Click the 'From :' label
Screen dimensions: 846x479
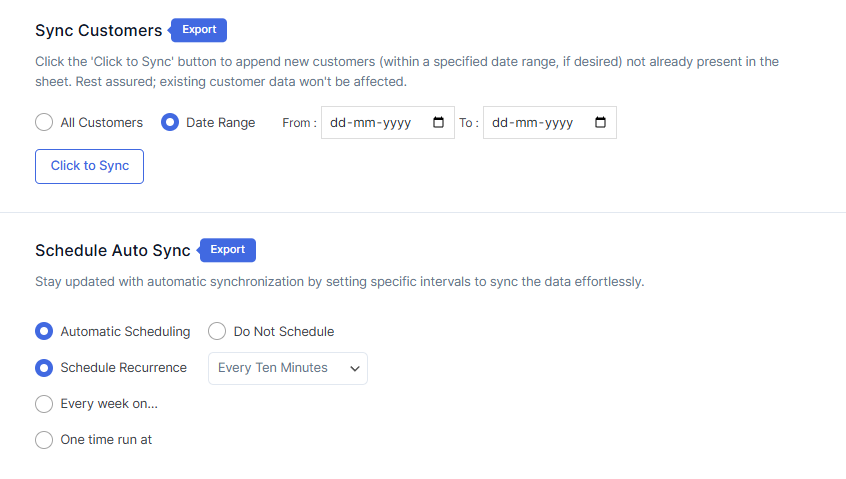(299, 123)
